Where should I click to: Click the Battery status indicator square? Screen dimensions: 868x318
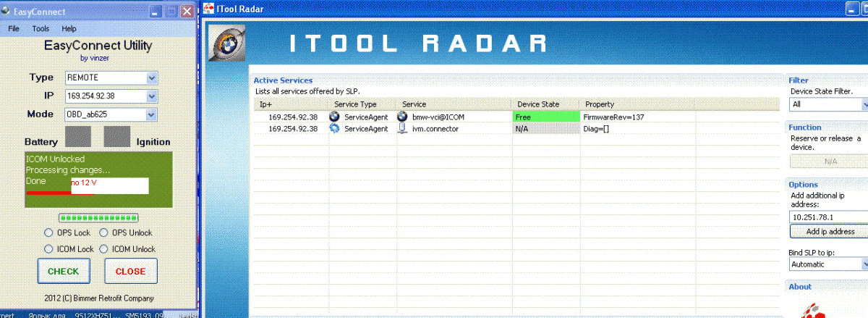(78, 137)
